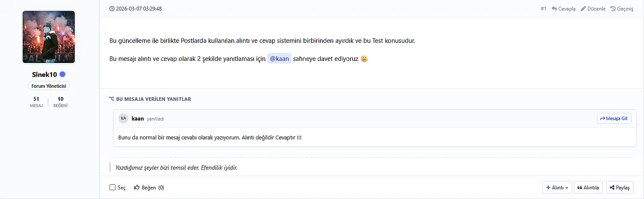Viewport: 644px width, 199px height.
Task: Open the Sinek10 username link
Action: (45, 74)
